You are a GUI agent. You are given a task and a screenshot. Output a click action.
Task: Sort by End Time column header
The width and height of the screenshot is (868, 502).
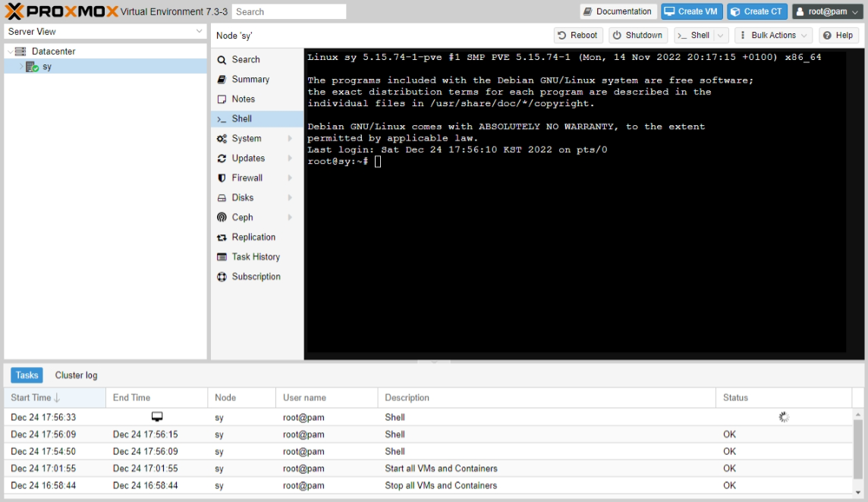point(156,397)
